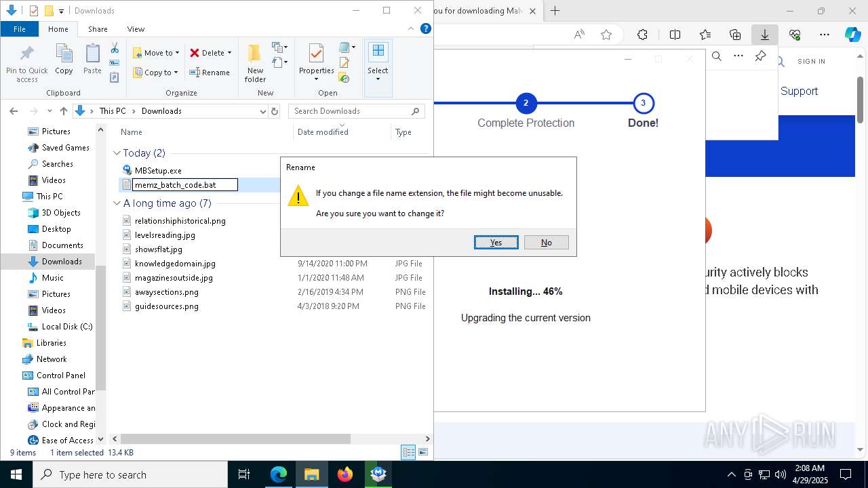The width and height of the screenshot is (868, 488).
Task: Collapse the A long time ago group
Action: pyautogui.click(x=117, y=203)
